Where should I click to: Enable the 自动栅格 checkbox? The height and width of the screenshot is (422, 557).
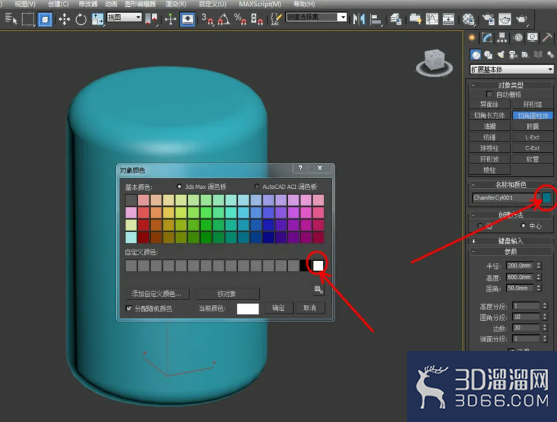489,94
